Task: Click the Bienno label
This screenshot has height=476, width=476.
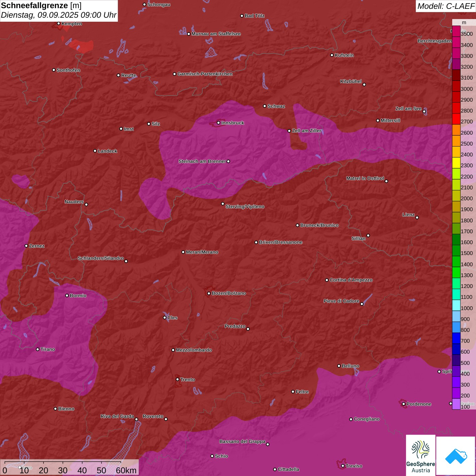Action: (66, 409)
